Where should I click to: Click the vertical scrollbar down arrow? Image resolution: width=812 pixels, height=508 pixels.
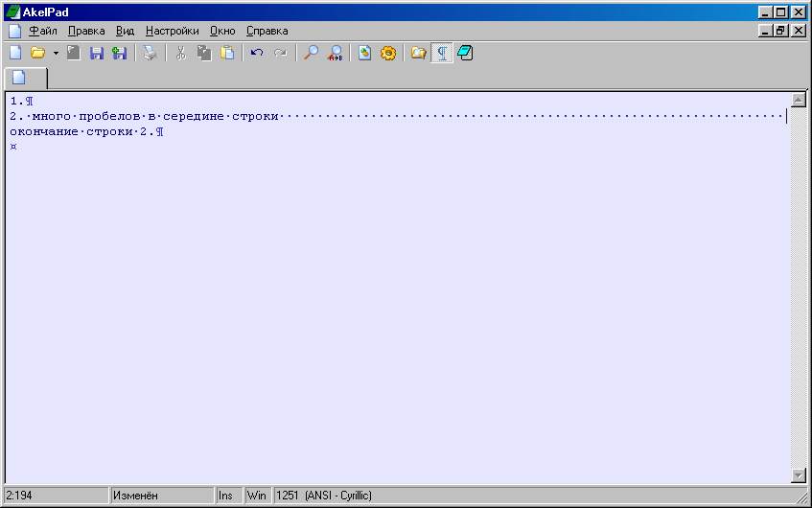(x=798, y=475)
